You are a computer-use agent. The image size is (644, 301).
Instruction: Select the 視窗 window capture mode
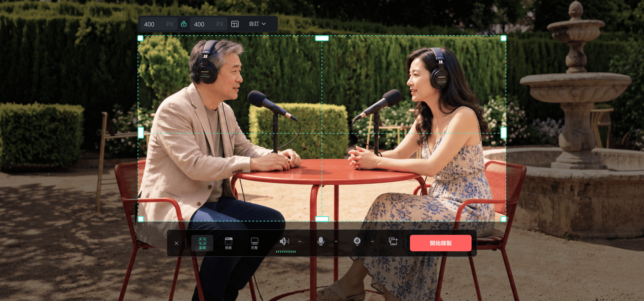pos(228,243)
